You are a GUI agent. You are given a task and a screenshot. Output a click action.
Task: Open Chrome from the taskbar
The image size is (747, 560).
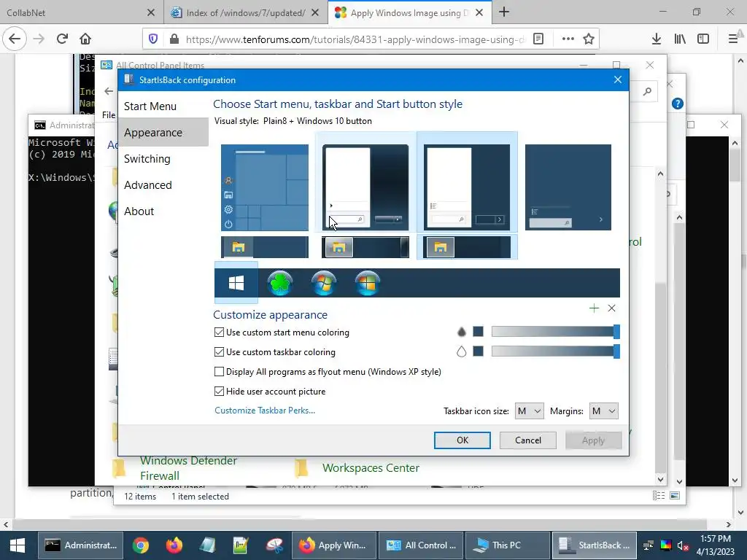141,545
